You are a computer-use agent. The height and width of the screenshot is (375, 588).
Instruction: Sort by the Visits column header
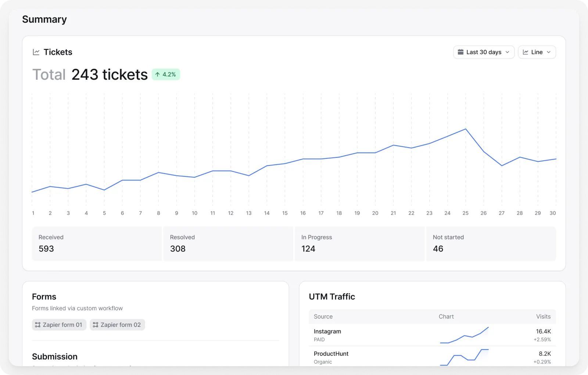click(543, 317)
